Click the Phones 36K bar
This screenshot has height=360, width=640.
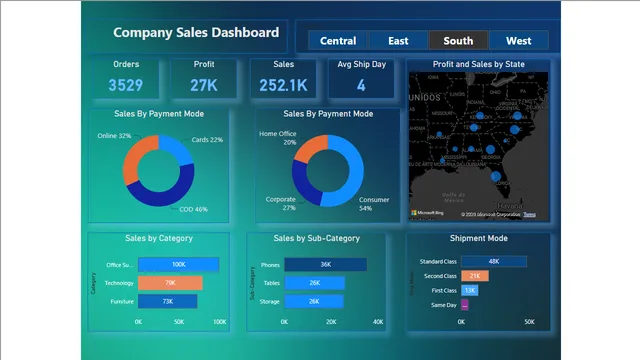[325, 264]
